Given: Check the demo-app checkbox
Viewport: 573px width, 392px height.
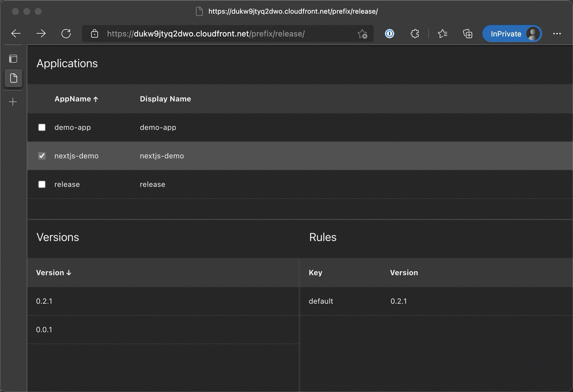Looking at the screenshot, I should coord(42,127).
